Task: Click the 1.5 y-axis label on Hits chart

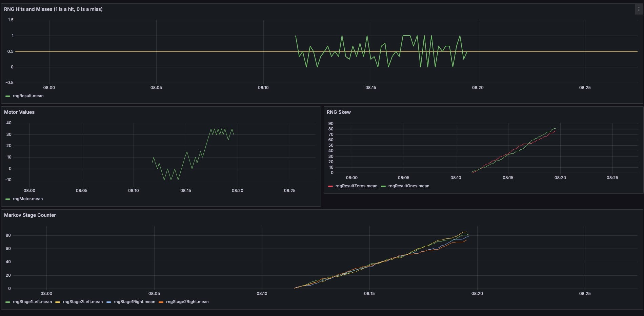Action: pos(11,20)
